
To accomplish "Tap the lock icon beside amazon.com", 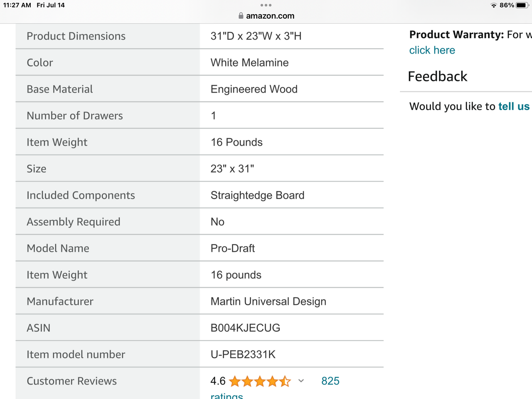I will click(241, 16).
